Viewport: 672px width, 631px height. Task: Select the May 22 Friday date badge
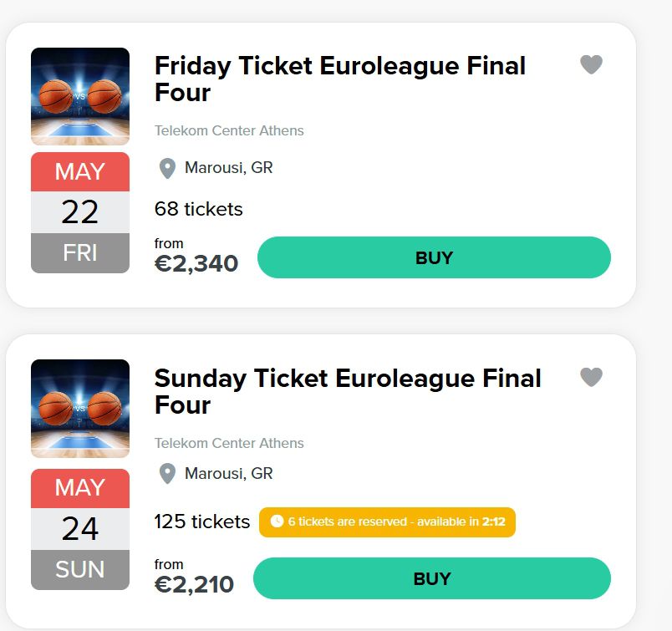[80, 212]
